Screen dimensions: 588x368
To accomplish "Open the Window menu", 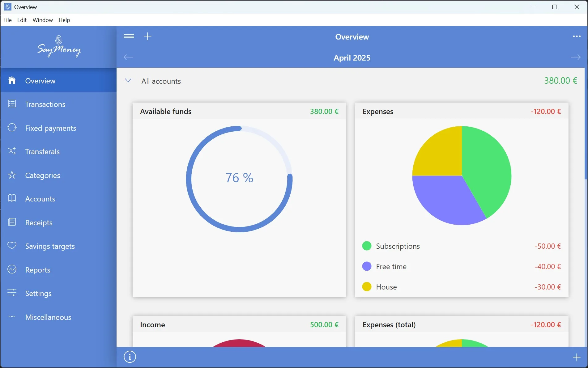I will pos(43,20).
